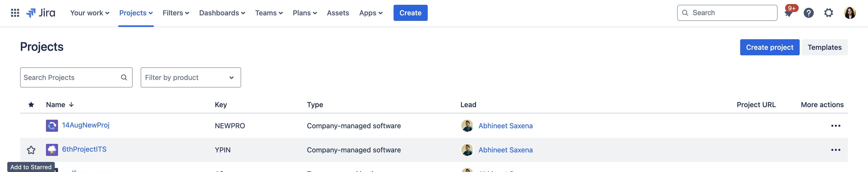Open Abhineet Saxena lead link for 14AugNewProj
This screenshot has width=868, height=172.
[x=505, y=126]
